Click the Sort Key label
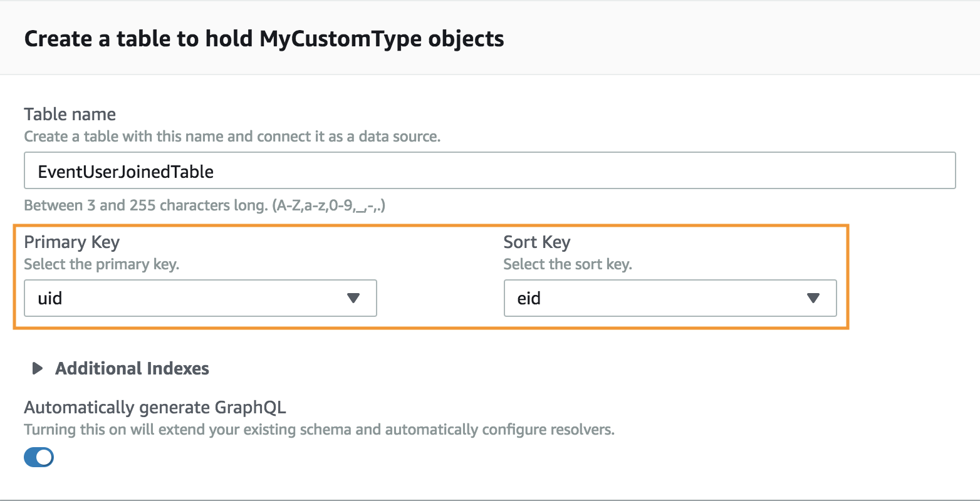Image resolution: width=980 pixels, height=501 pixels. 537,242
